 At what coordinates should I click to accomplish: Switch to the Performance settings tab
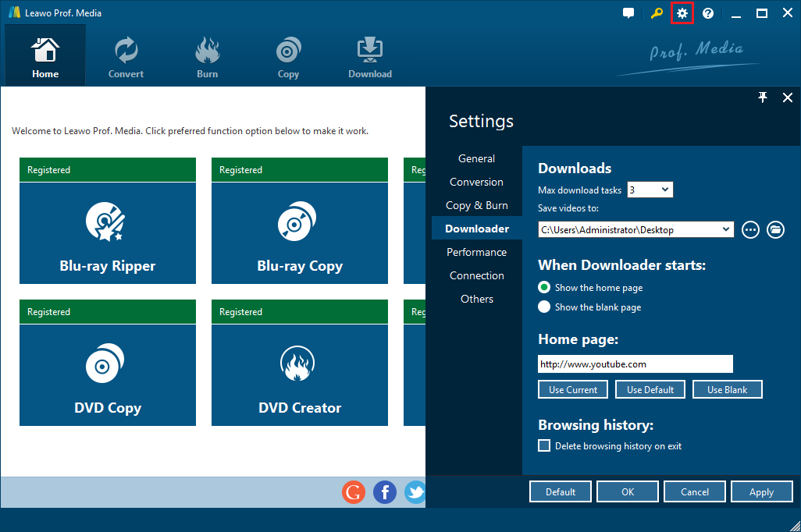click(x=476, y=252)
